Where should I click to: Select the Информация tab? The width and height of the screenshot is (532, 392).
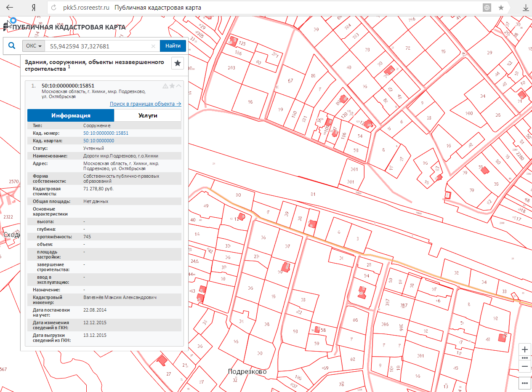tap(71, 115)
